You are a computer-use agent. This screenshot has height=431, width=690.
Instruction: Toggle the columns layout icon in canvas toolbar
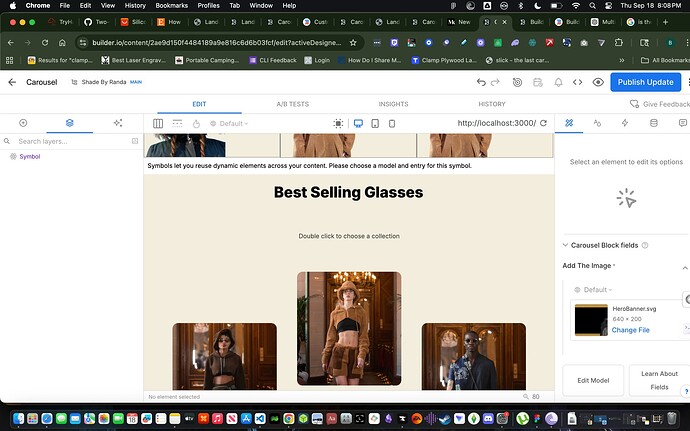coord(158,124)
